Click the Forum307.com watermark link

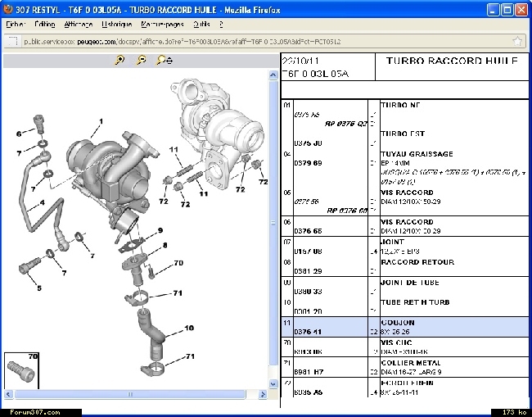34,412
